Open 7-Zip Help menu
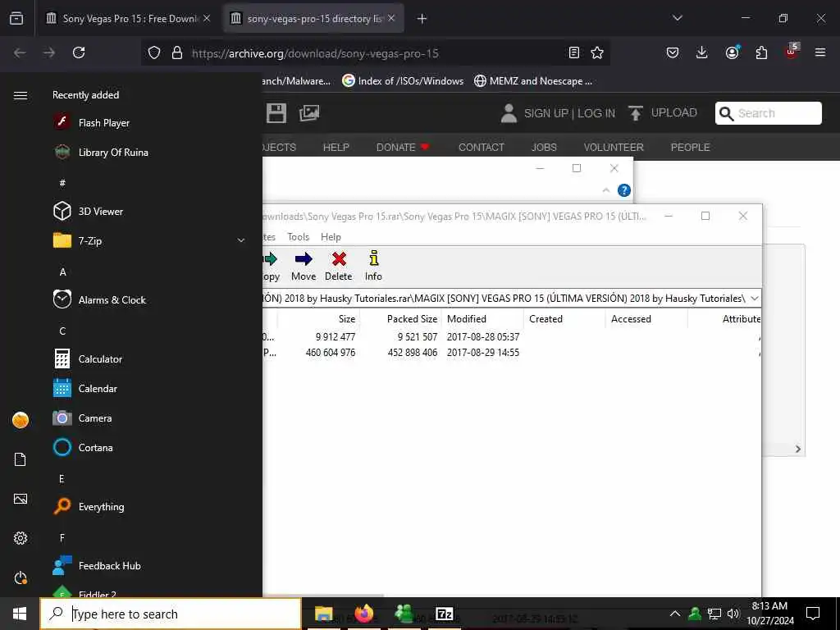Screen dimensions: 840x630 tap(331, 237)
